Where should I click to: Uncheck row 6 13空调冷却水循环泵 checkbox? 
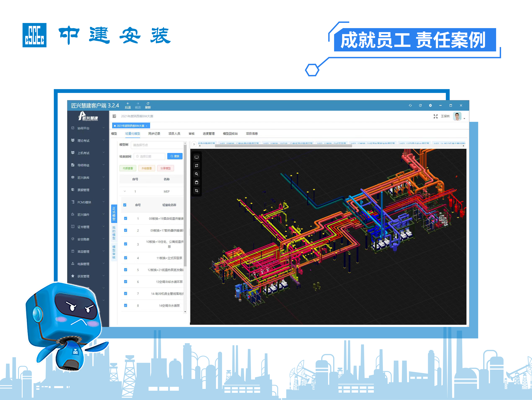126,282
